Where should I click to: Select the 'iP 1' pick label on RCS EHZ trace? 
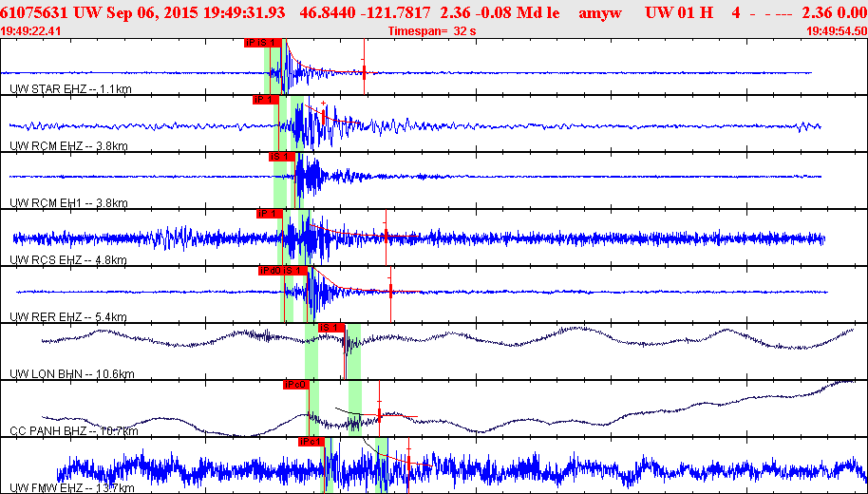point(270,214)
